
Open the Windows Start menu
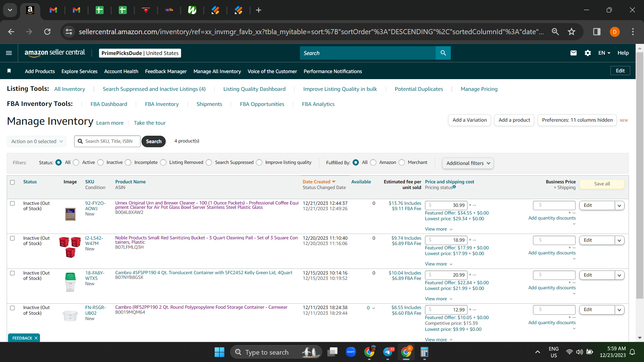[219, 352]
